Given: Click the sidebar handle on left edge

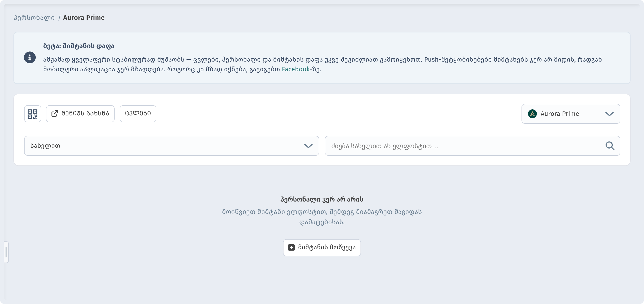Looking at the screenshot, I should (6, 252).
